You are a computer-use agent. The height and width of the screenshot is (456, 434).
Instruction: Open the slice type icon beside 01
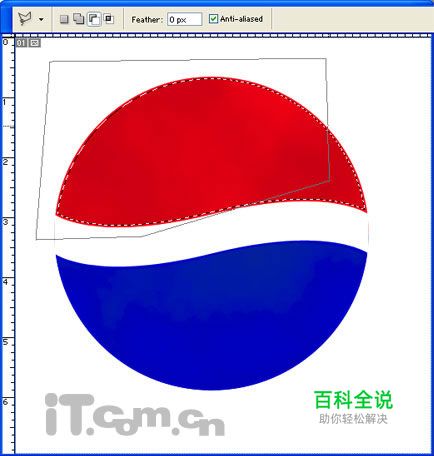34,43
